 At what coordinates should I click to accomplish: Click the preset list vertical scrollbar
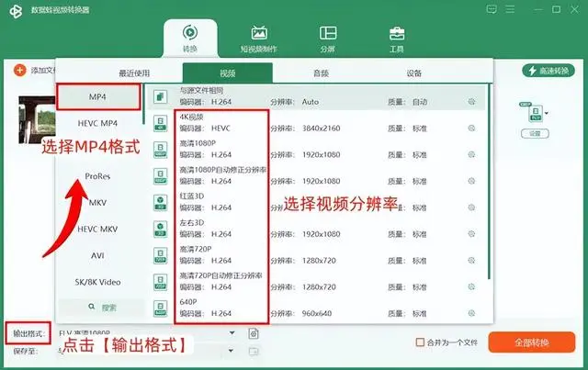tap(489, 182)
